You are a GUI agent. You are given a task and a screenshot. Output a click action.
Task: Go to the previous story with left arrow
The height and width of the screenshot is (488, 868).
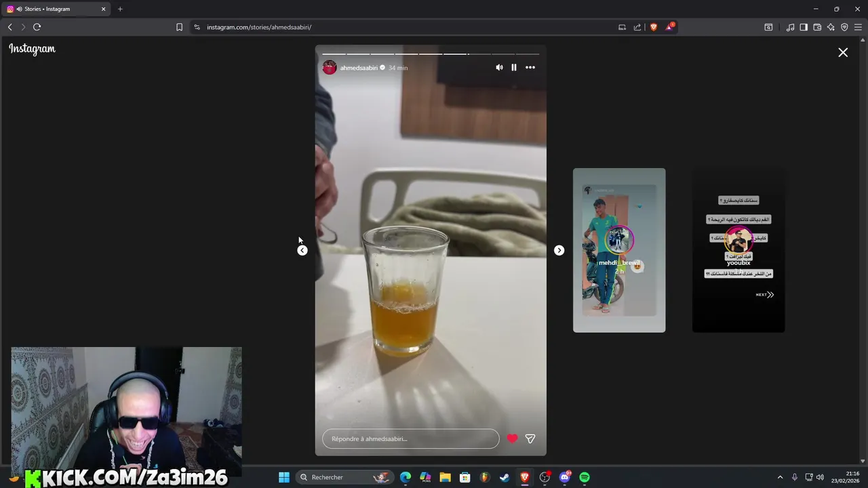(302, 250)
